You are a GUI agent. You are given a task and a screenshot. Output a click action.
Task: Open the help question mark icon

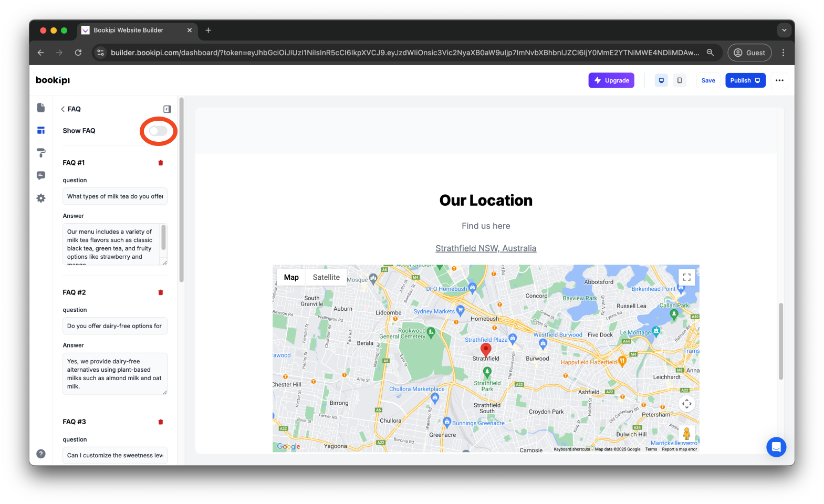click(41, 454)
